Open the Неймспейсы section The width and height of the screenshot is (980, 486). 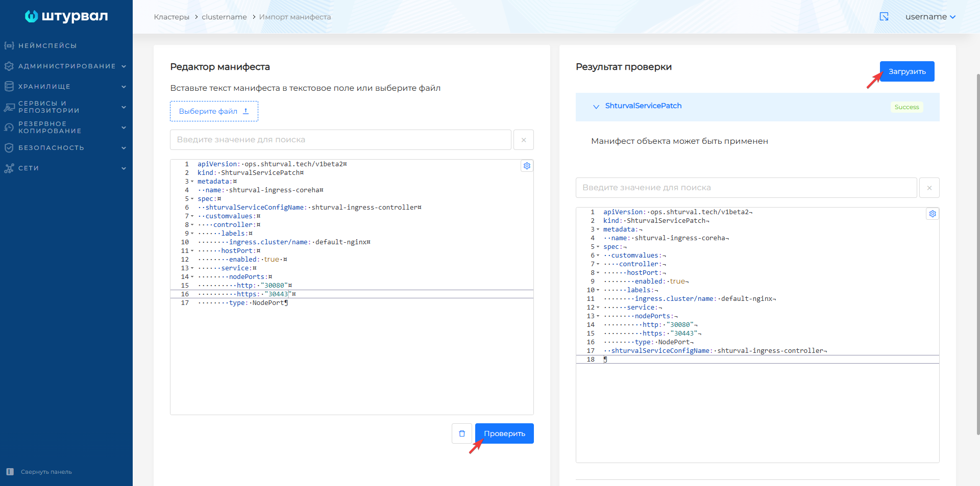click(x=47, y=46)
